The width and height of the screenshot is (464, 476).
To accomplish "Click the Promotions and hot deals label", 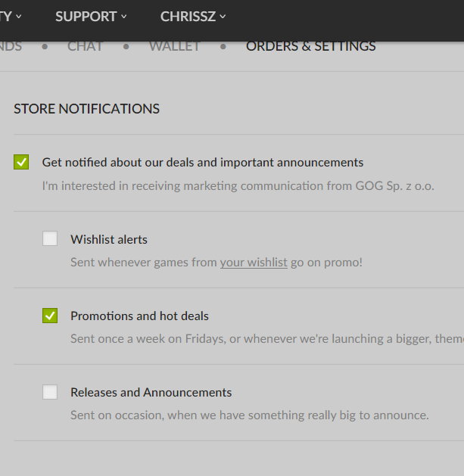I will (139, 316).
